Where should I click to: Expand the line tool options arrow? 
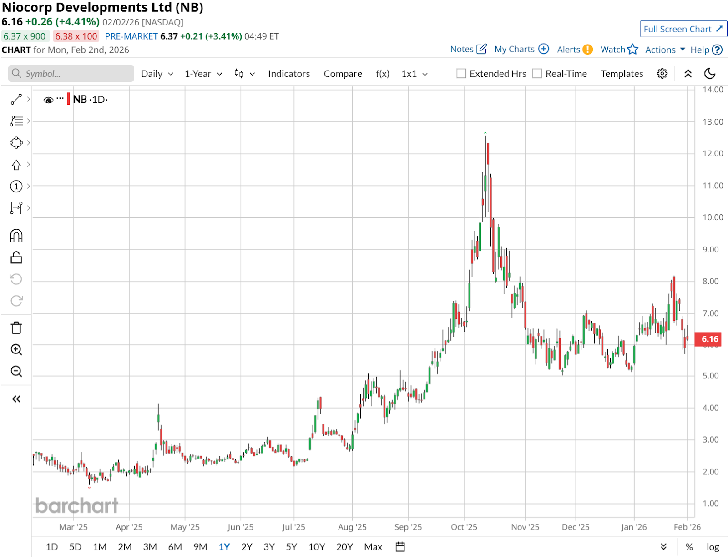pyautogui.click(x=28, y=99)
